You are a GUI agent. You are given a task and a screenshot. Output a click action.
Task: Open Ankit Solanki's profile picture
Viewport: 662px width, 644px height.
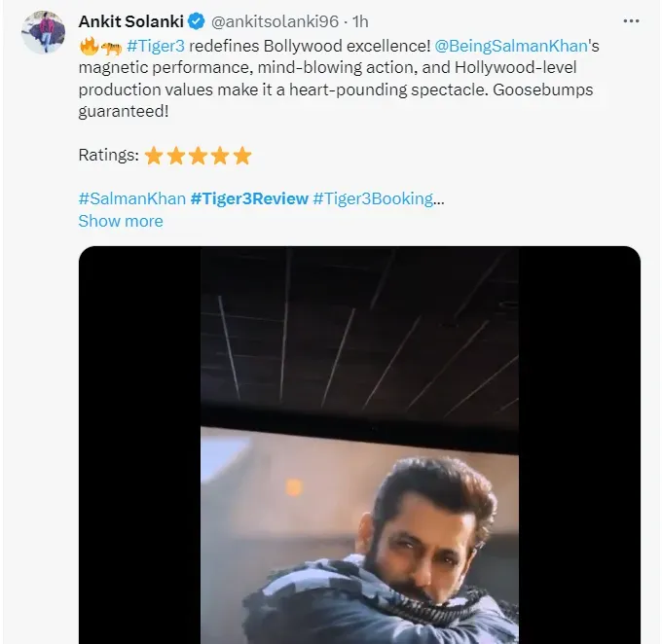click(43, 32)
